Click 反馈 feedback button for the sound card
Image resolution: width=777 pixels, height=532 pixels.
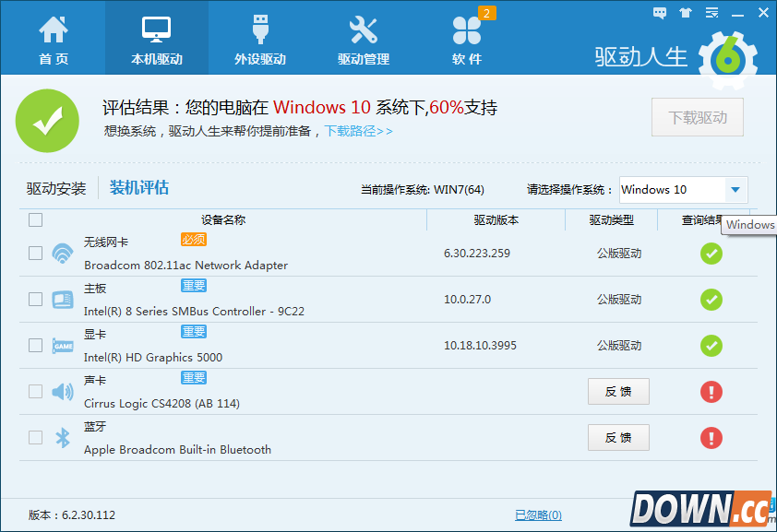(618, 391)
